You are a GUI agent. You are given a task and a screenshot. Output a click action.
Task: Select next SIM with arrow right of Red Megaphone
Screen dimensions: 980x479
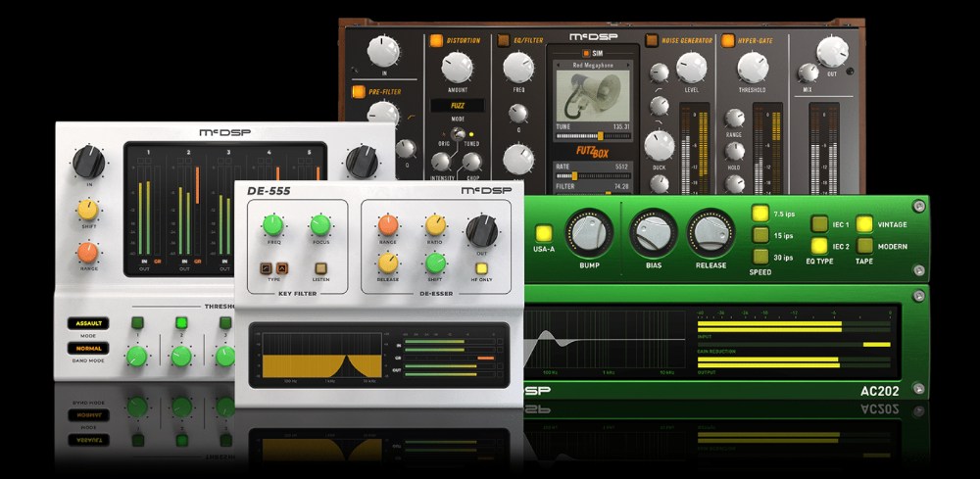tap(627, 65)
